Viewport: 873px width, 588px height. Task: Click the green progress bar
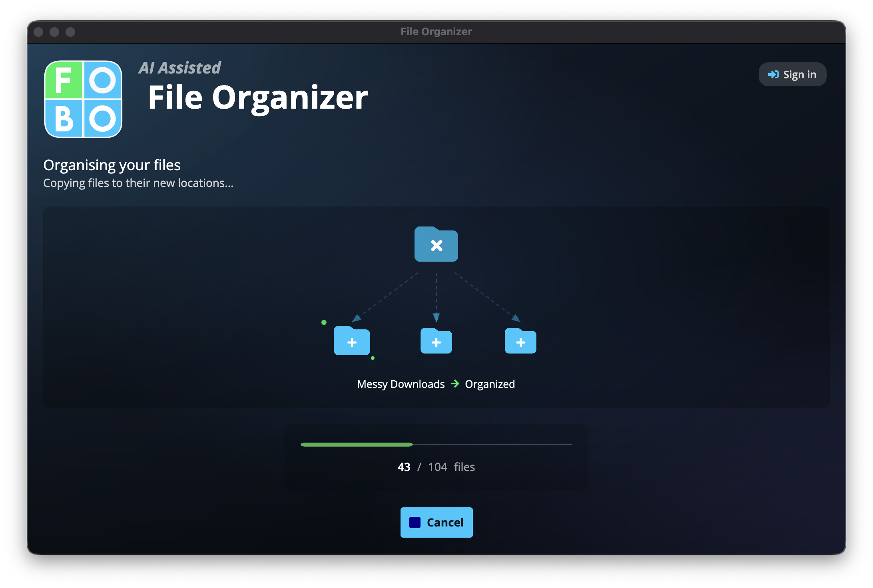(356, 444)
